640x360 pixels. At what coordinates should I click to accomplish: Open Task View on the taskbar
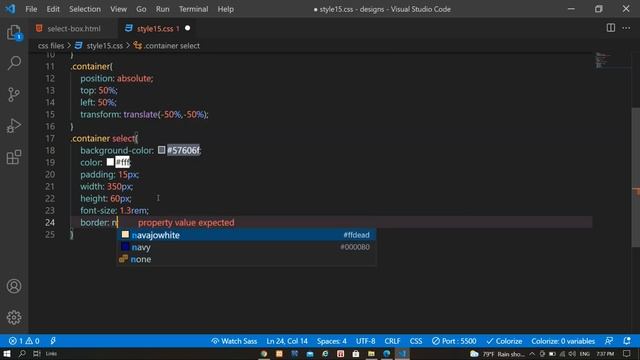click(37, 353)
